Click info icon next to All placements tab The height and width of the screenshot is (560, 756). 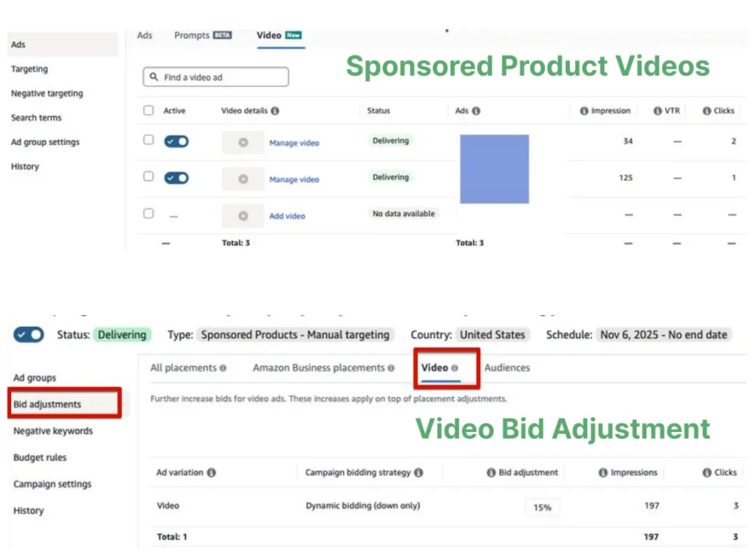[223, 368]
